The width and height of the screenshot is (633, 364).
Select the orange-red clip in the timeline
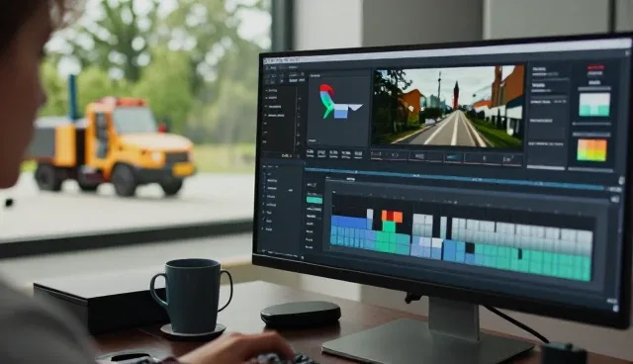pyautogui.click(x=392, y=216)
